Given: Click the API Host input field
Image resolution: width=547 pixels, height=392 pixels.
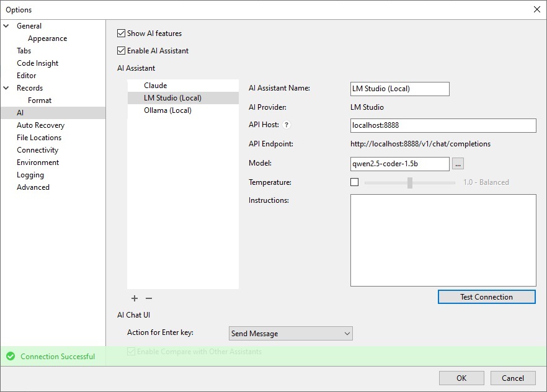Looking at the screenshot, I should (x=443, y=125).
